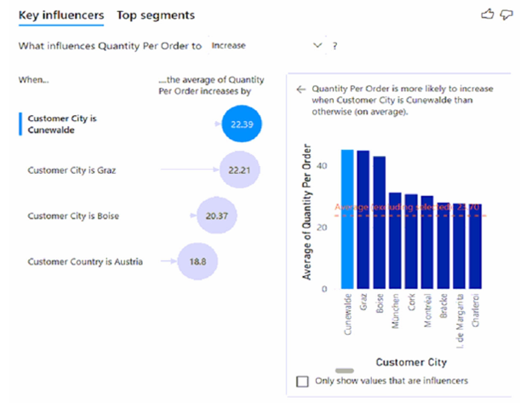
Task: Click the thumbs down feedback icon
Action: (508, 14)
